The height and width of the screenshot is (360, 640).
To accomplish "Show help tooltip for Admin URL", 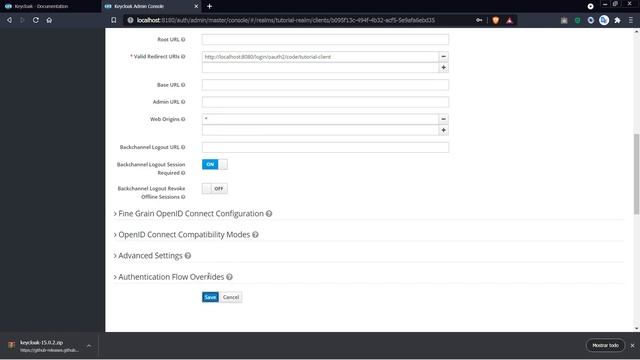I will [x=183, y=102].
